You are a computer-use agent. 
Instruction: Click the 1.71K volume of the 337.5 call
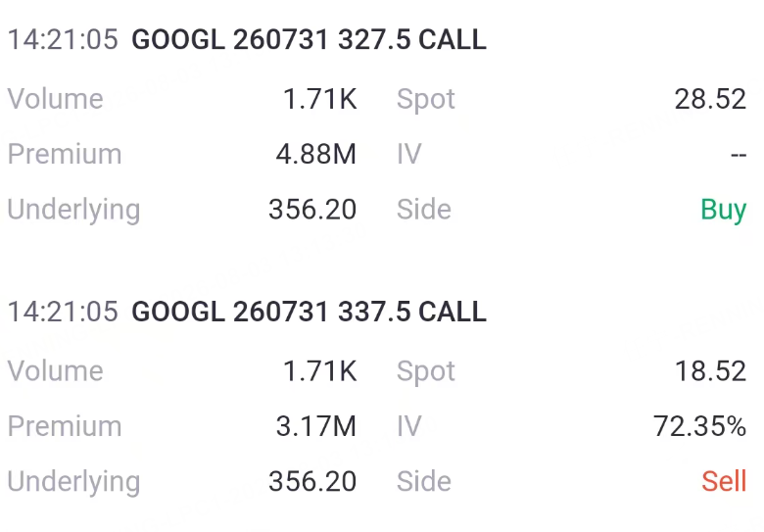[x=319, y=371]
